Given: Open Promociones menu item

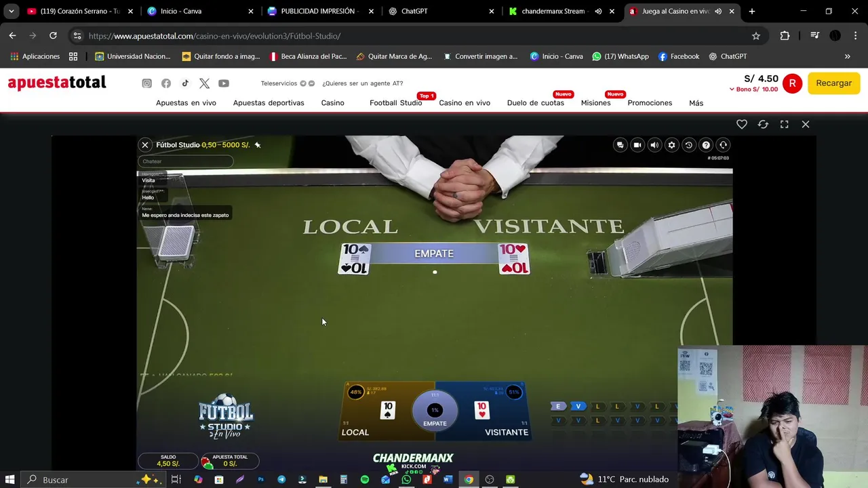Looking at the screenshot, I should click(x=650, y=103).
